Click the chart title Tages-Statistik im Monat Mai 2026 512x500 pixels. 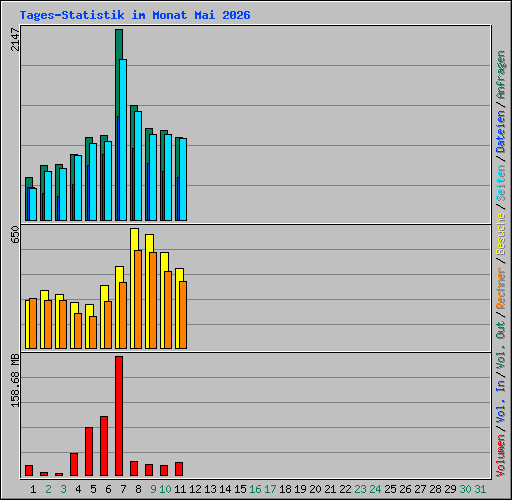[135, 15]
